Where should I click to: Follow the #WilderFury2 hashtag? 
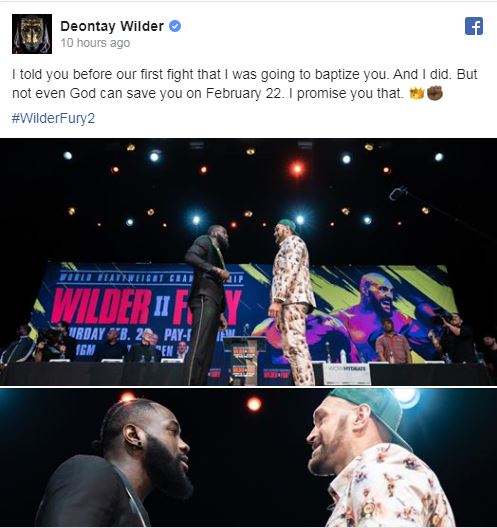[x=53, y=118]
